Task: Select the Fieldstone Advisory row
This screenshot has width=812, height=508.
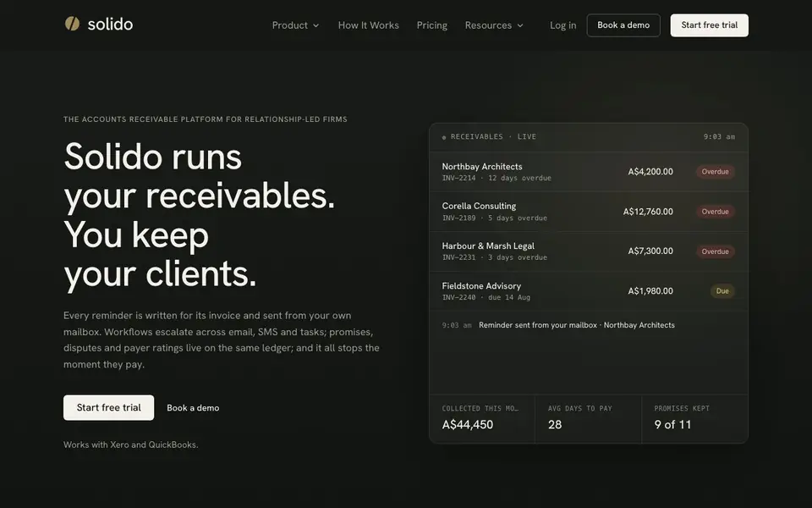Action: click(x=589, y=290)
